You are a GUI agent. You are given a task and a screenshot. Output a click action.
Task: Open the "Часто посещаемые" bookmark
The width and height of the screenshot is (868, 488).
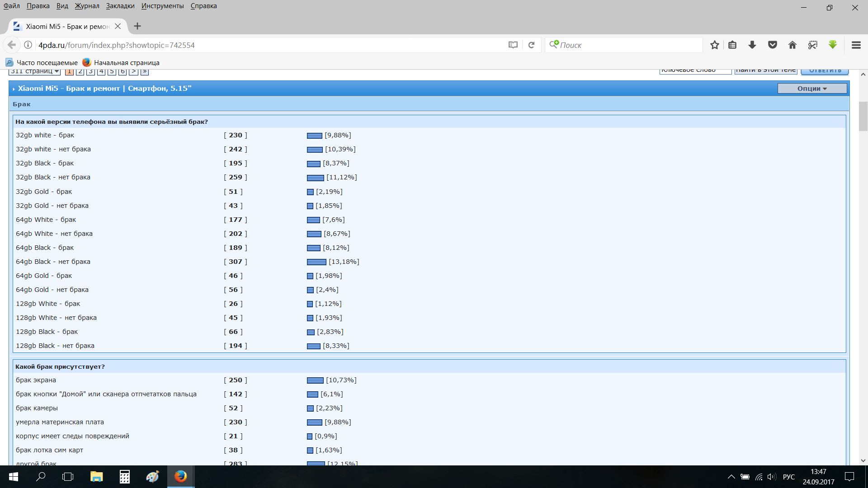pyautogui.click(x=42, y=62)
